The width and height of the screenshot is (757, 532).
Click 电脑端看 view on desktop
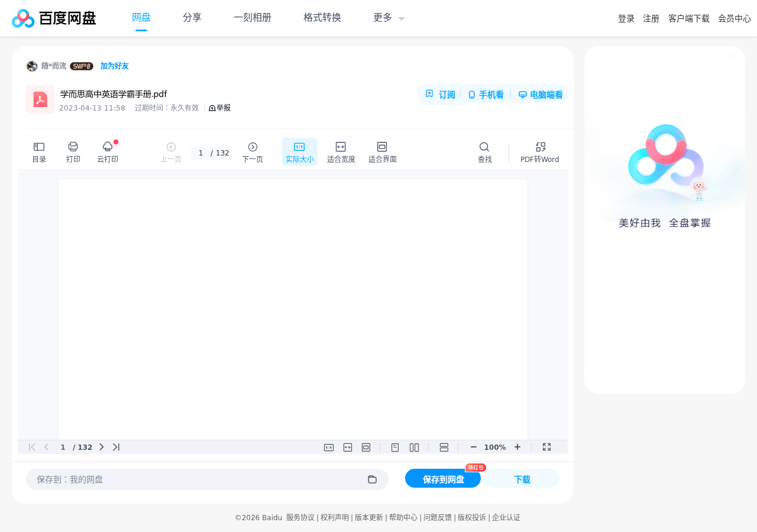click(x=541, y=95)
